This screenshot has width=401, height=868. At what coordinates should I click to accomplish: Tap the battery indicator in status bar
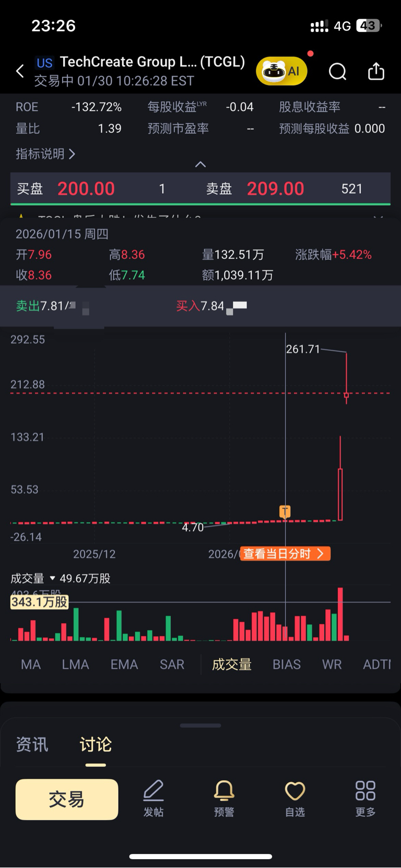(369, 26)
